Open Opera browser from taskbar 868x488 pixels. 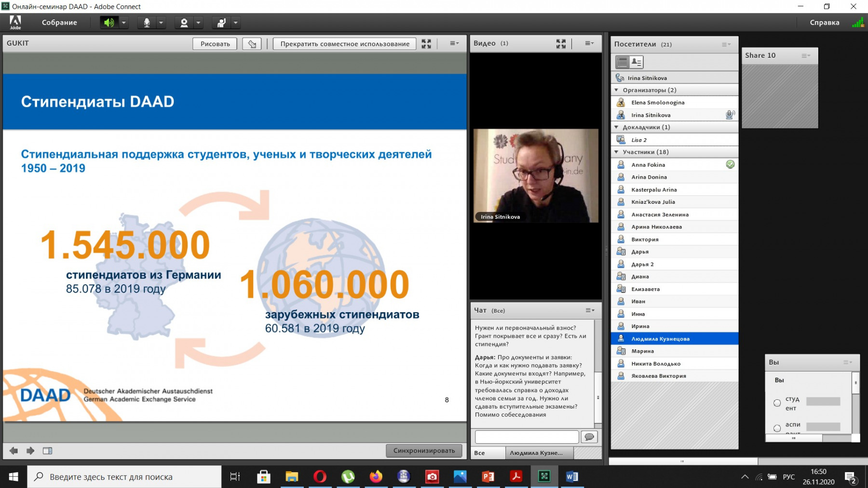click(x=320, y=477)
